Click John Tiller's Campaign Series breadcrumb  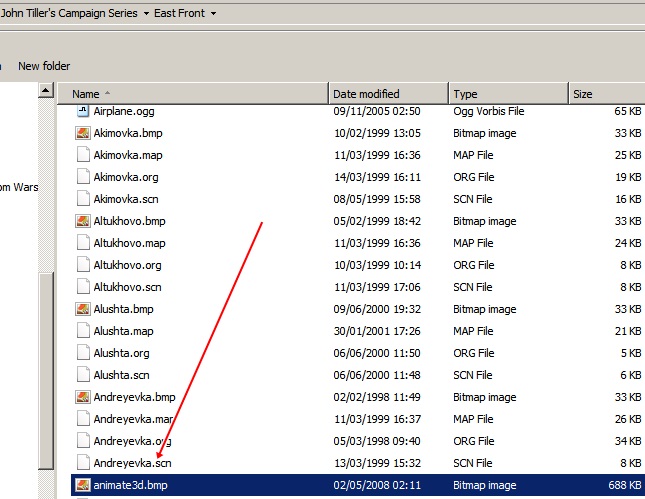point(69,13)
